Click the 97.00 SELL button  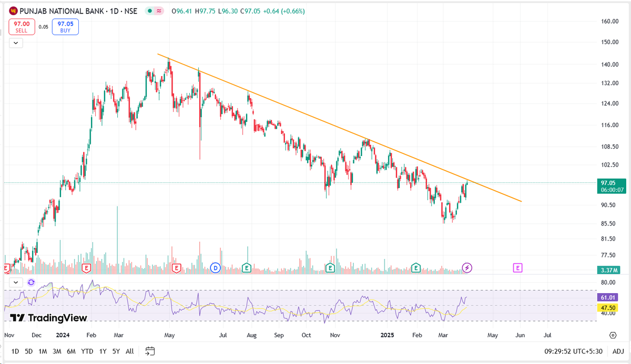22,27
